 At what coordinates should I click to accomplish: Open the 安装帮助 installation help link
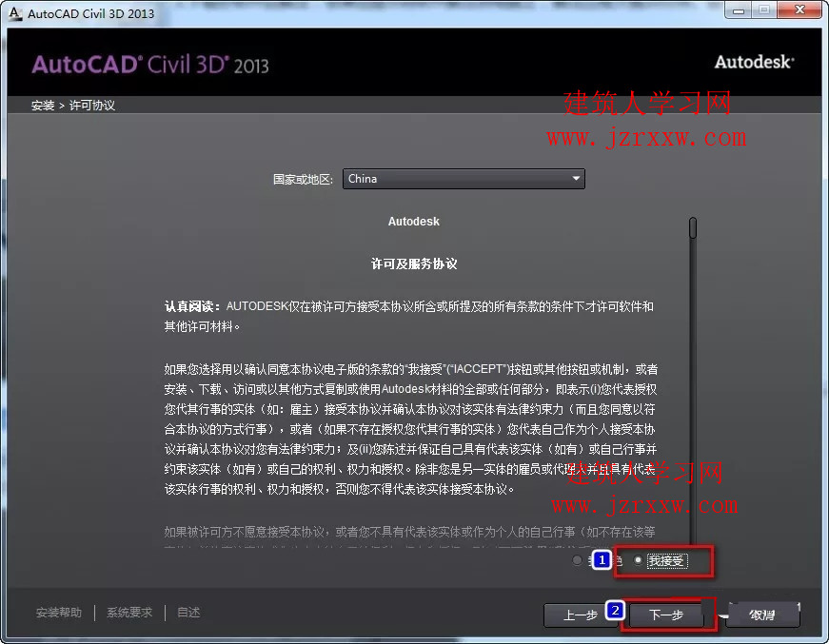tap(59, 613)
